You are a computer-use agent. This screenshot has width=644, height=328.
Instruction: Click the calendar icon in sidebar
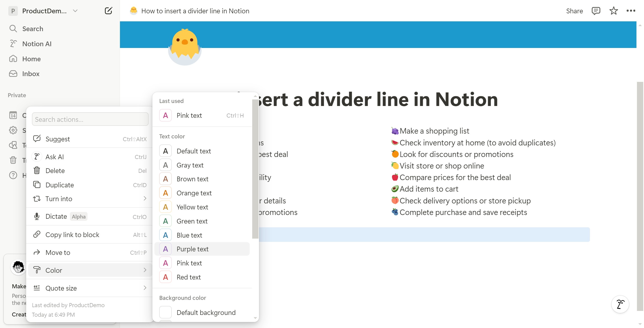[x=13, y=115]
